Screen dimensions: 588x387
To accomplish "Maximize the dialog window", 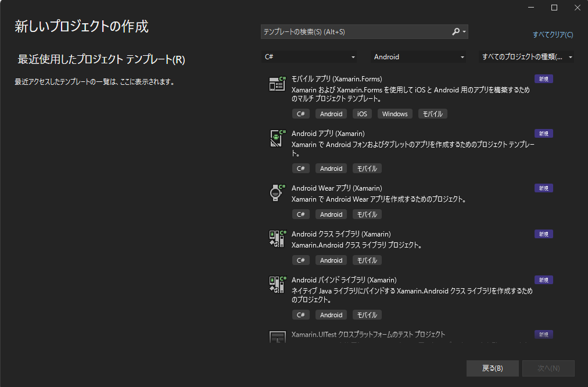I will pos(554,8).
